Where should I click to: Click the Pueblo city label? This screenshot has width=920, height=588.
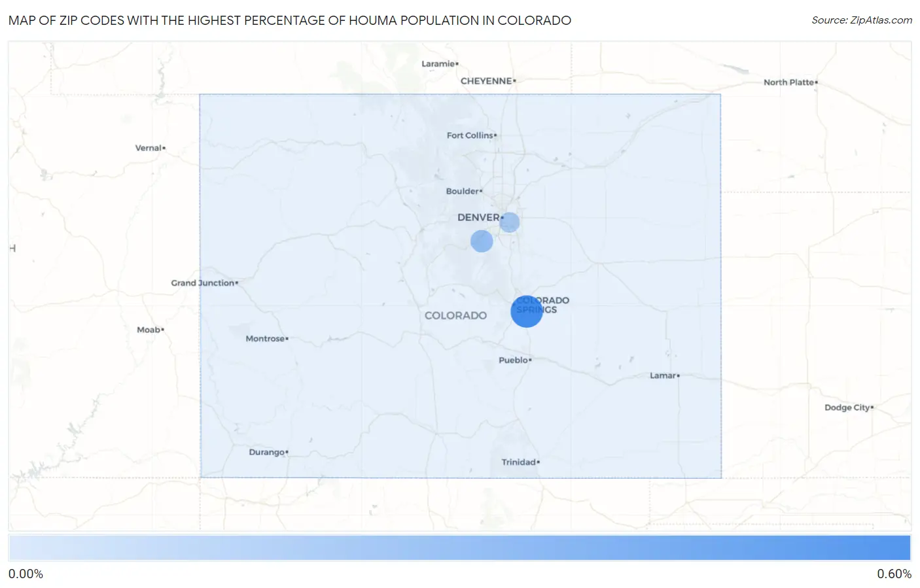[513, 360]
